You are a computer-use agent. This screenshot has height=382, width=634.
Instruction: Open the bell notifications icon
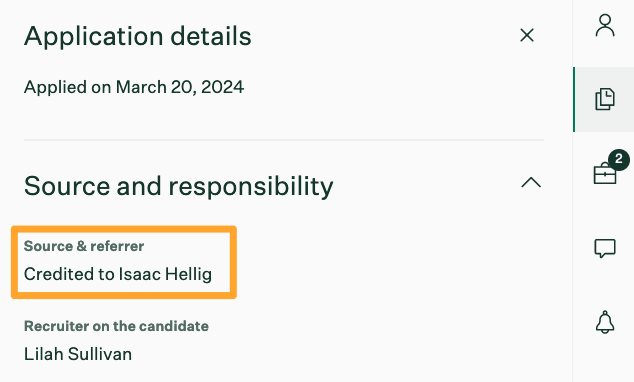pos(605,322)
